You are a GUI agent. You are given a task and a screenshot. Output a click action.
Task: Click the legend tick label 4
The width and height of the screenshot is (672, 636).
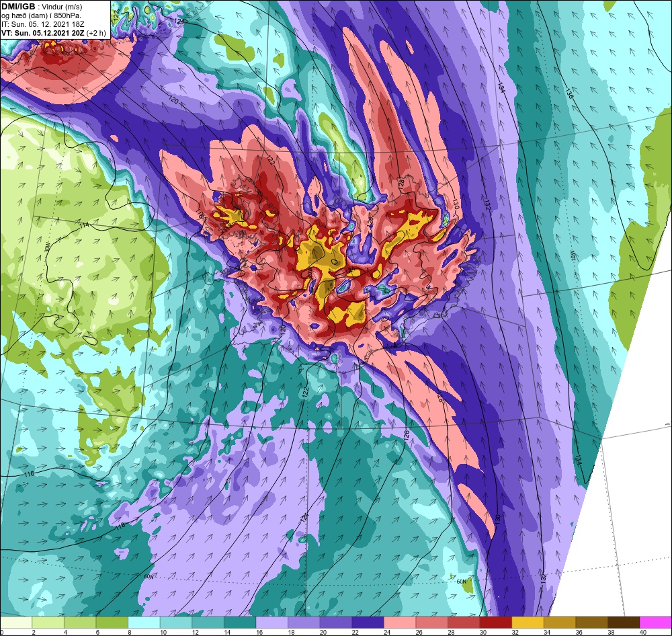coord(65,632)
